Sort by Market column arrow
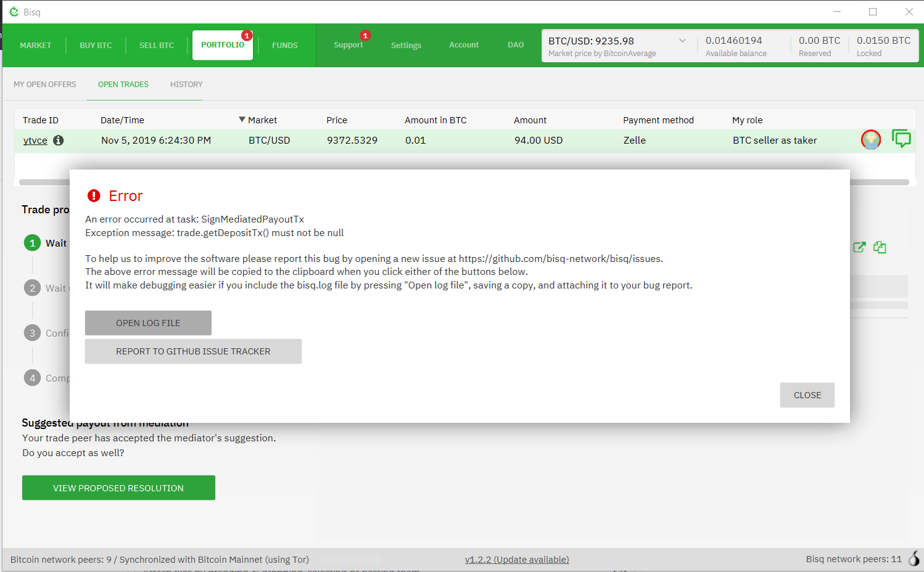 click(x=242, y=120)
